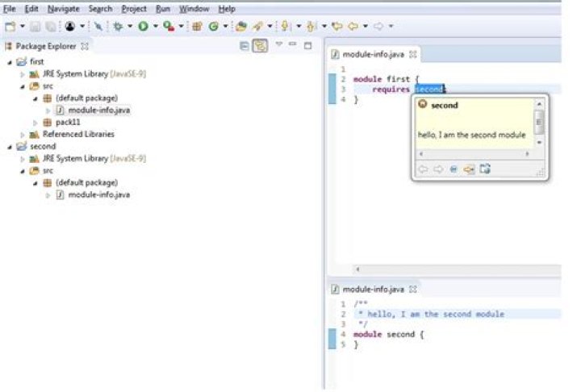The image size is (581, 392).
Task: Click the Forward navigation arrow in main toolbar
Action: (378, 27)
